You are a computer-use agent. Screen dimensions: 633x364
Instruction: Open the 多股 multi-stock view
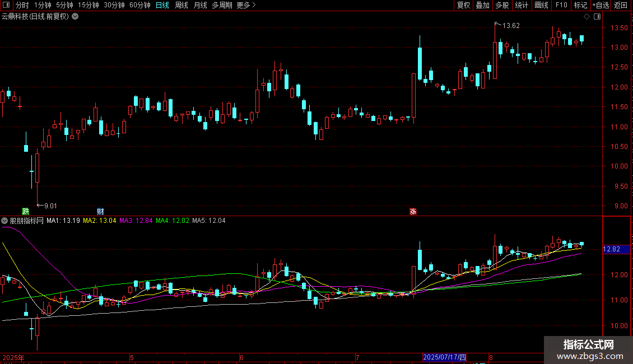pos(502,5)
